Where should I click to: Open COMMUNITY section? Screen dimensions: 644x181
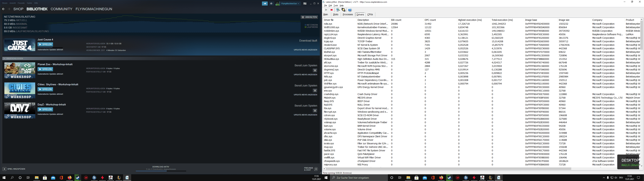(x=62, y=9)
